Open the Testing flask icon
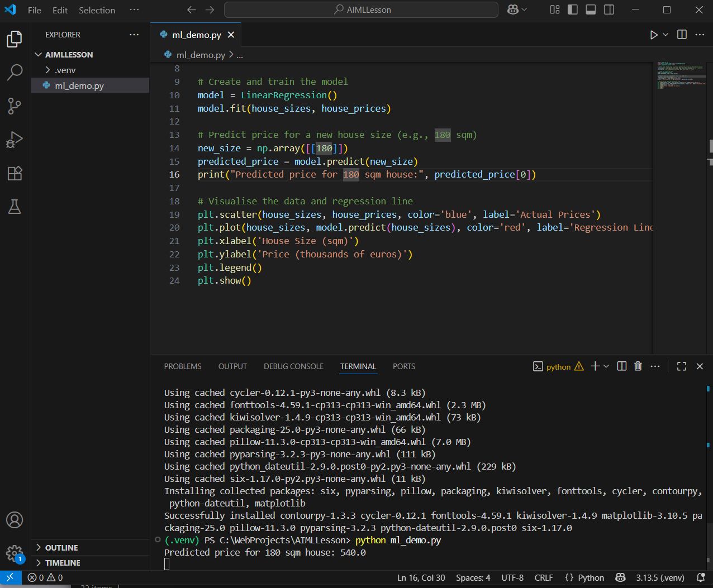Screen dimensions: 713x588 pos(15,207)
